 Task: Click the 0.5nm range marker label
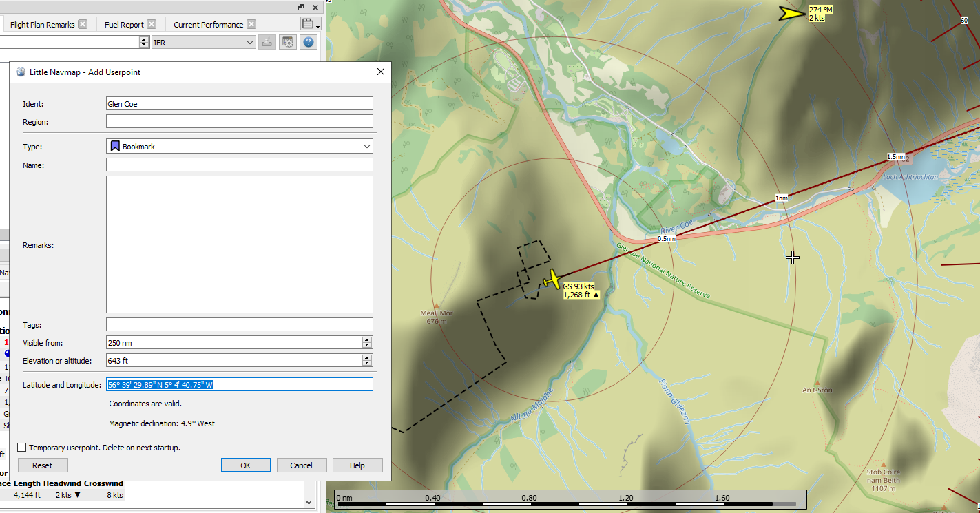(x=666, y=238)
